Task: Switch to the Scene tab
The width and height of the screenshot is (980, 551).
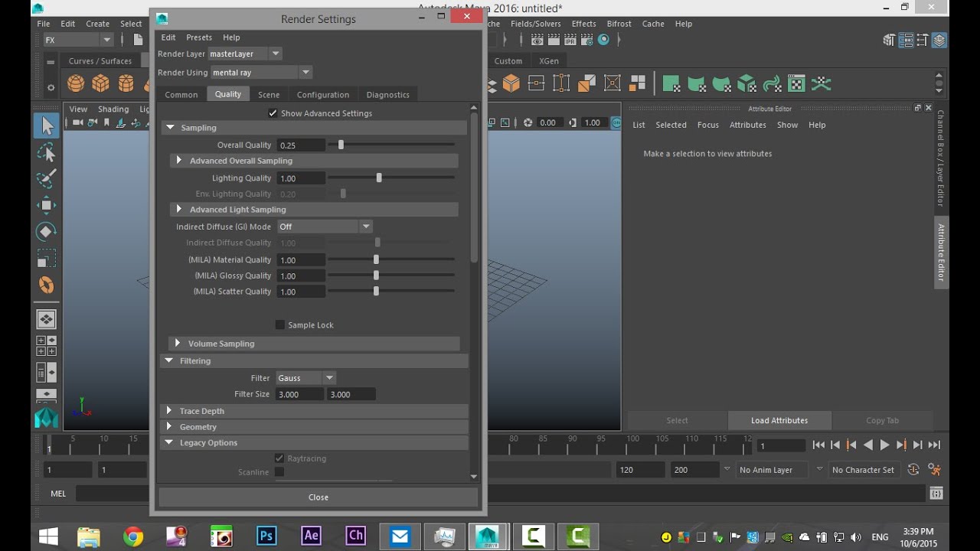Action: point(269,95)
